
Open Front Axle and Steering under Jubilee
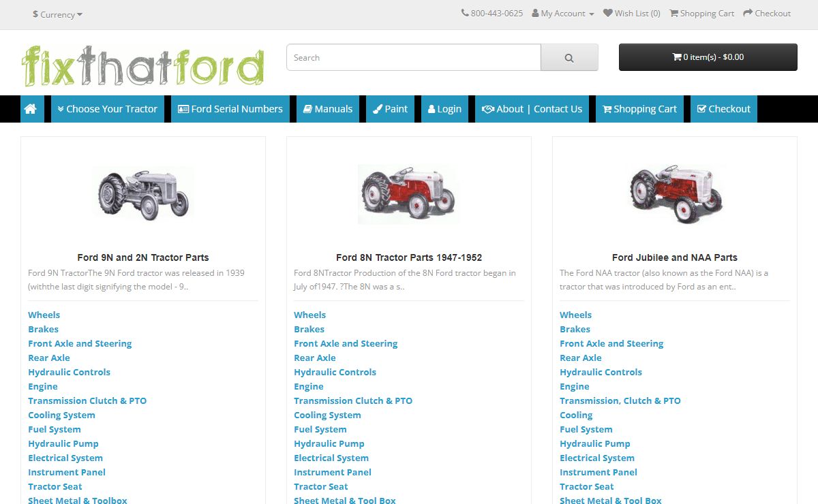[x=611, y=343]
